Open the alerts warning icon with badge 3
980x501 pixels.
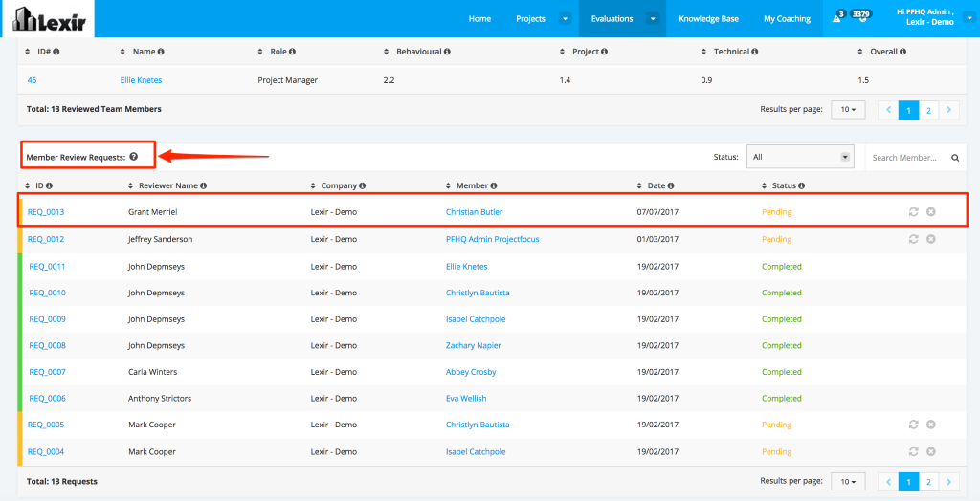click(x=836, y=19)
